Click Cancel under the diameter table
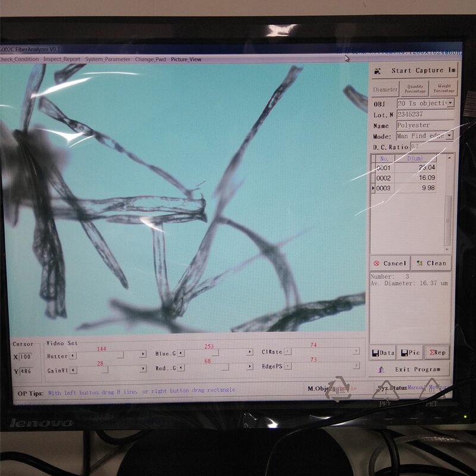 [389, 263]
